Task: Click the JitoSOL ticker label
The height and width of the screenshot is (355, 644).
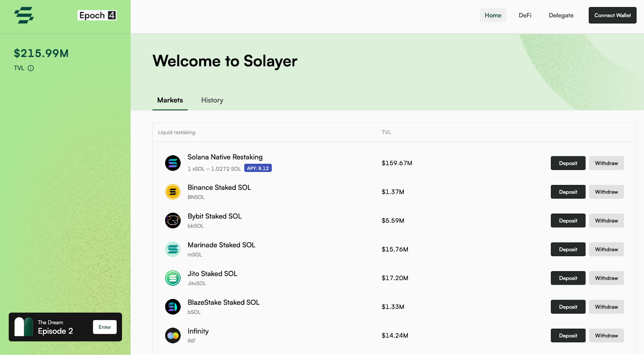Action: (197, 283)
